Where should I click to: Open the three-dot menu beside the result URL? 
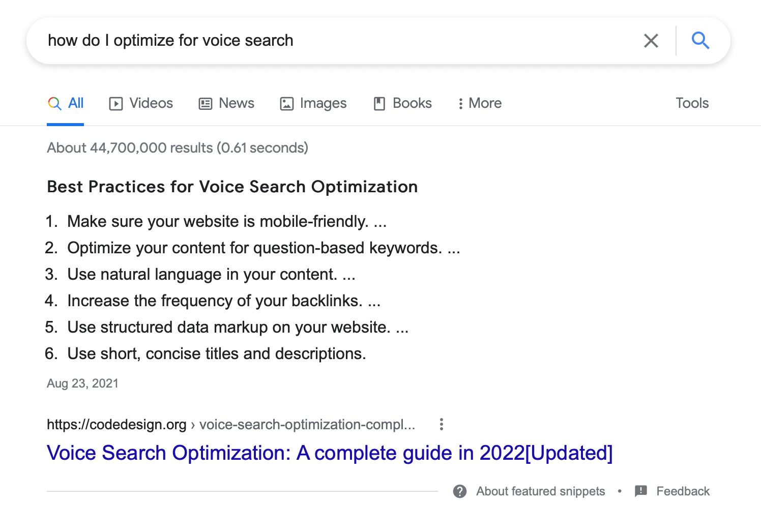pos(441,424)
